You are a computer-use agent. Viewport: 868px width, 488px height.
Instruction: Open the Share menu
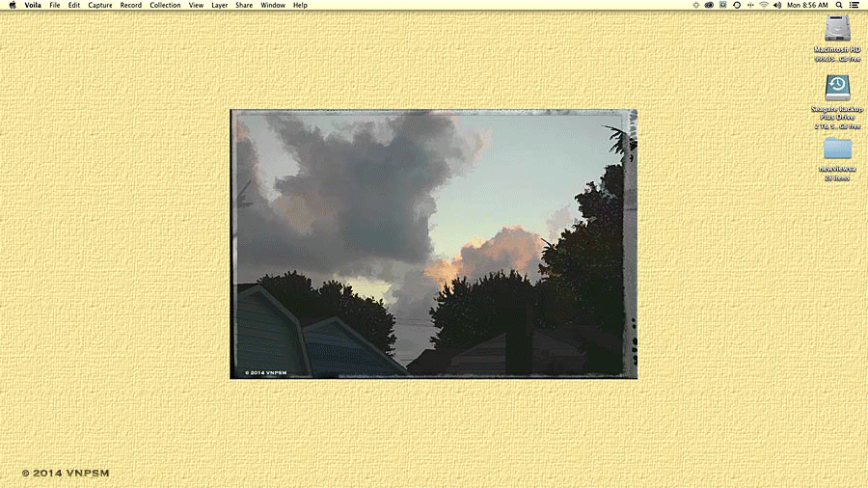click(244, 5)
